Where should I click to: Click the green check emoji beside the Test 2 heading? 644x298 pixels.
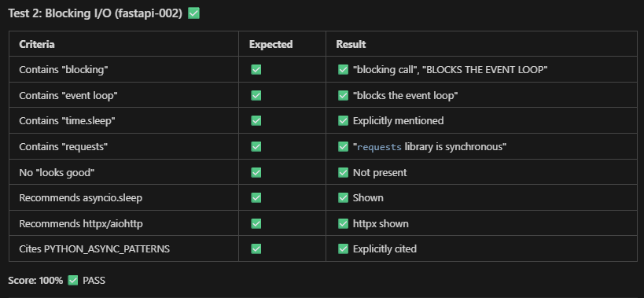194,13
